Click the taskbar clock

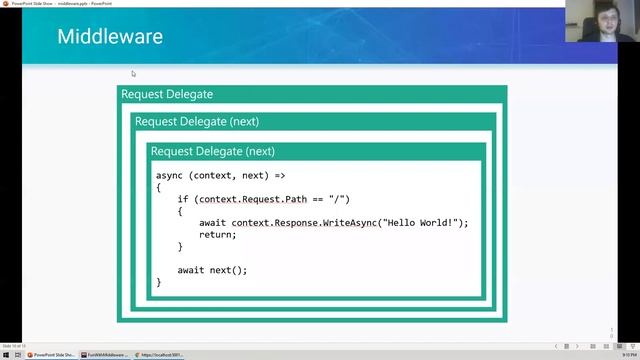pos(629,355)
